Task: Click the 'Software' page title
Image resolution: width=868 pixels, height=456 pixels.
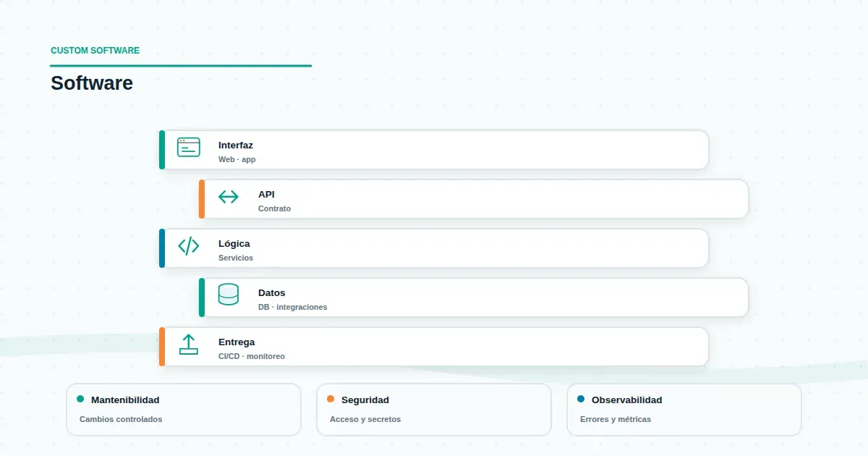Action: [x=92, y=83]
